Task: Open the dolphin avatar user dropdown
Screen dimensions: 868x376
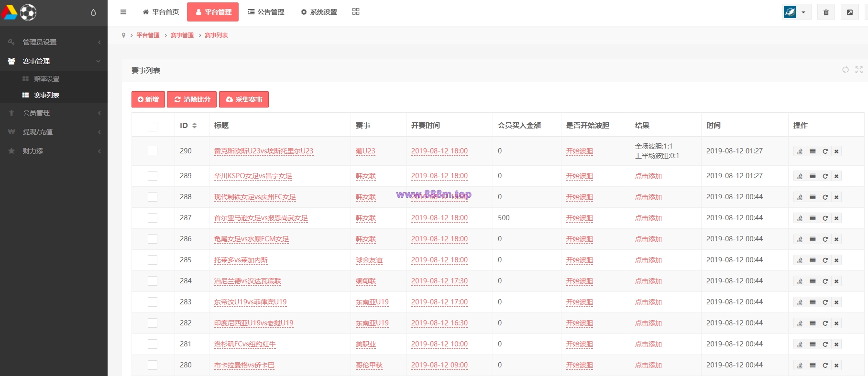Action: 797,12
